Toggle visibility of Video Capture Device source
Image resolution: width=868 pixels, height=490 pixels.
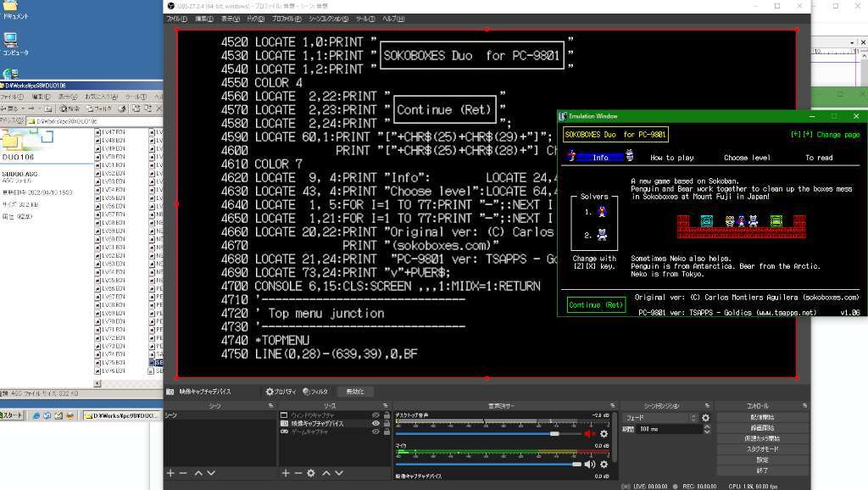pos(376,424)
